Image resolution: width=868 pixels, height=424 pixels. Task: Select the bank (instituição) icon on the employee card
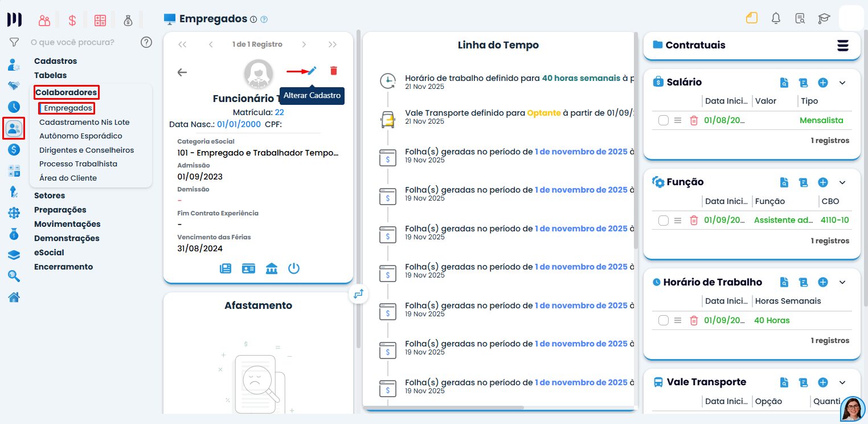tap(272, 268)
